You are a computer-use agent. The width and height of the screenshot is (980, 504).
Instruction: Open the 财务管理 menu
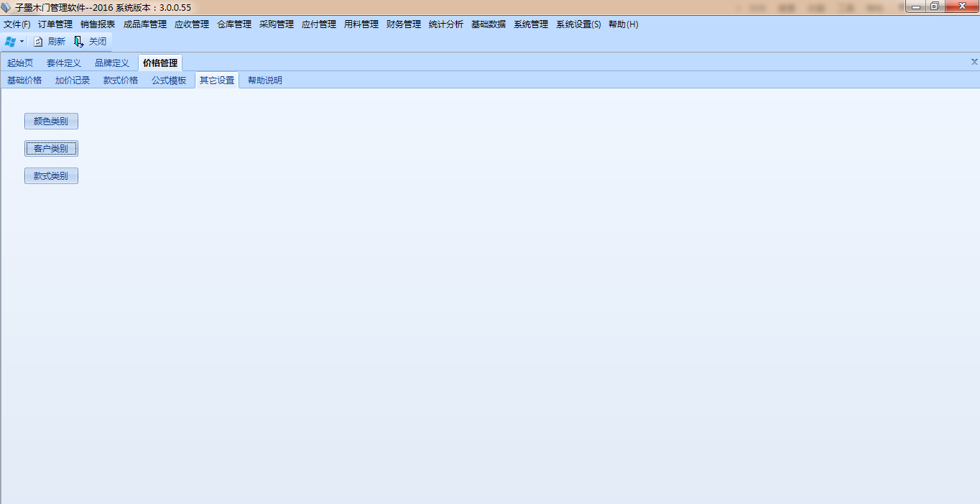[x=403, y=24]
